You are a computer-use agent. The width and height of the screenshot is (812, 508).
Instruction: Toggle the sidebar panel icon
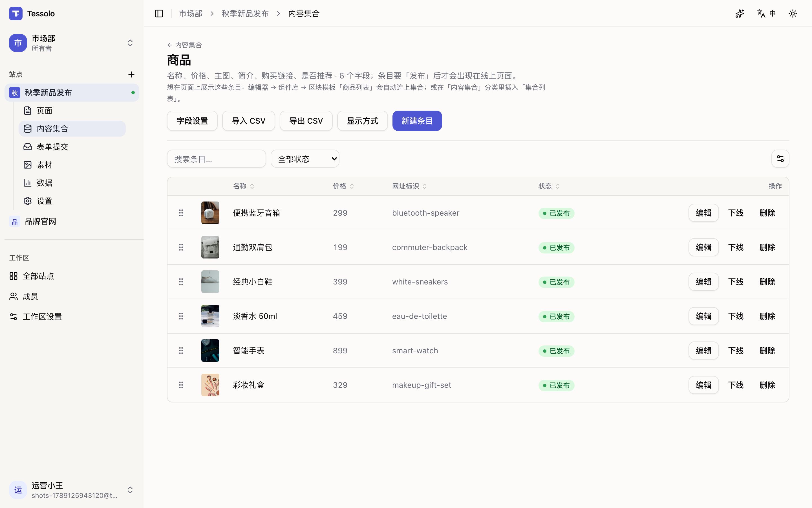pyautogui.click(x=159, y=14)
